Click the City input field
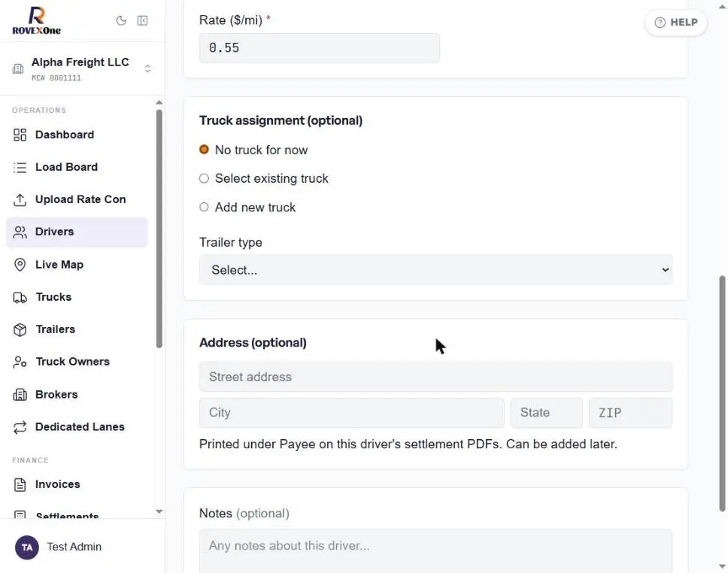728x573 pixels. [x=351, y=412]
